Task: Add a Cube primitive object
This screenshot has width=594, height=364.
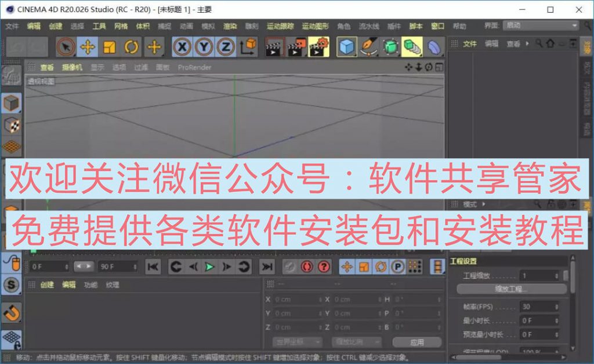Action: (x=347, y=48)
